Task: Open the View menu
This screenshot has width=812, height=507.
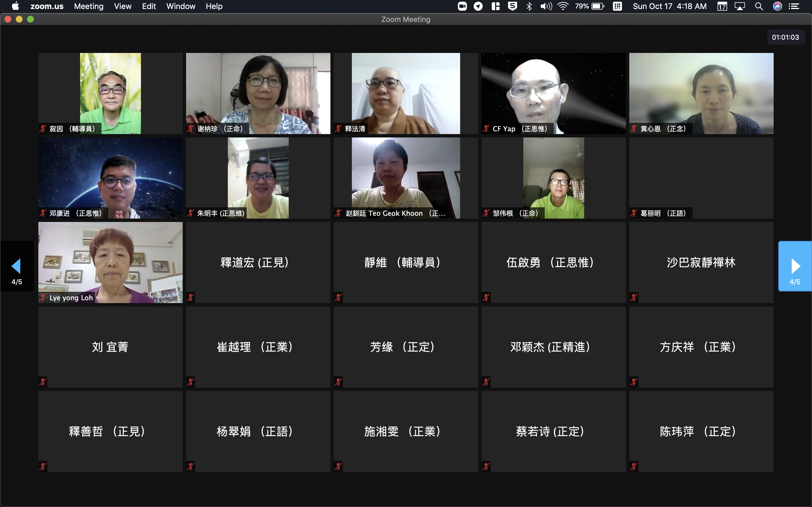Action: (x=122, y=6)
